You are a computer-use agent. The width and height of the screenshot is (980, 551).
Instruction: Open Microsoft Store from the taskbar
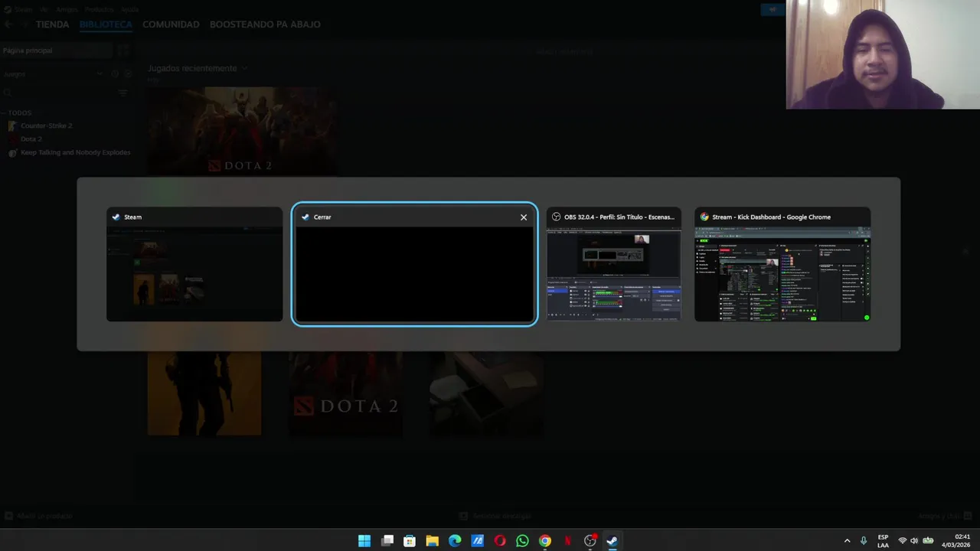click(410, 541)
